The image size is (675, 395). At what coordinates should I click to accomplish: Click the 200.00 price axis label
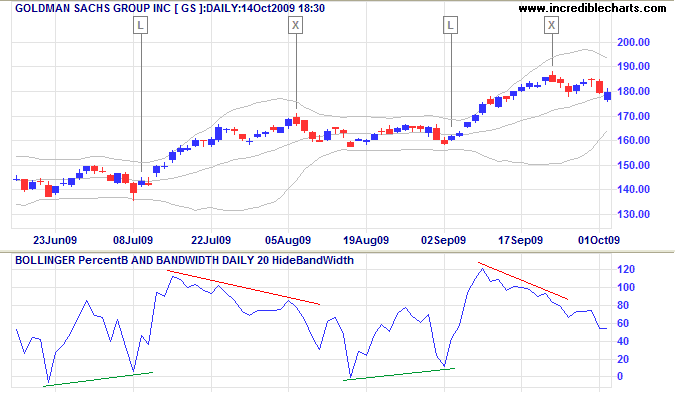tap(634, 42)
